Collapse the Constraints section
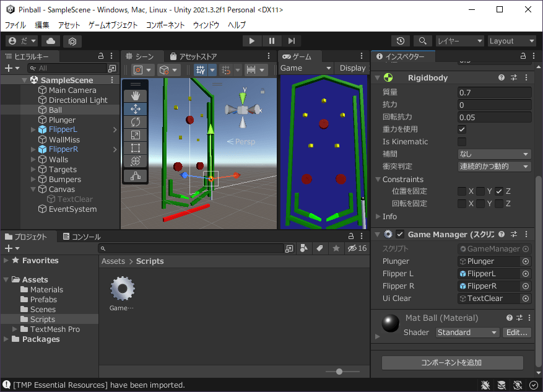This screenshot has width=543, height=392. [378, 180]
